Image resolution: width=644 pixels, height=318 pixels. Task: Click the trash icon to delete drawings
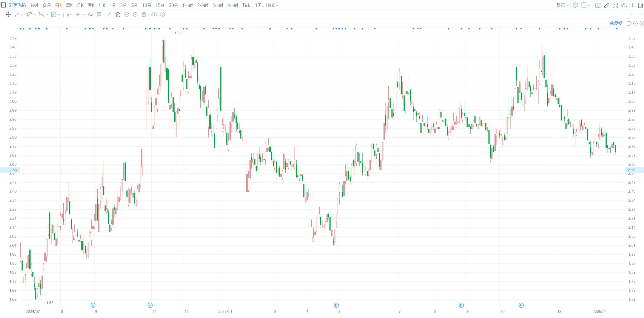pyautogui.click(x=144, y=15)
